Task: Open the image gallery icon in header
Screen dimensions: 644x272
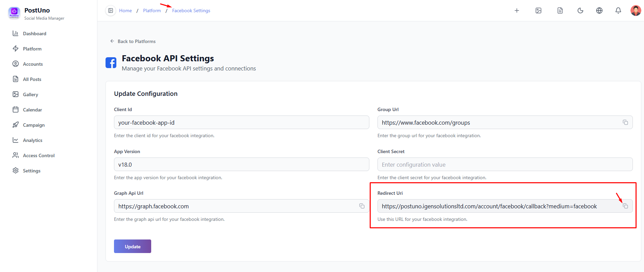Action: pos(538,11)
